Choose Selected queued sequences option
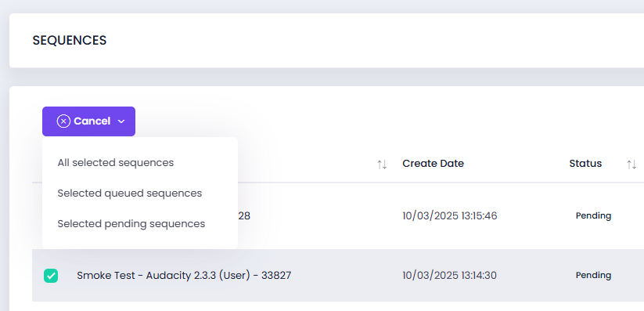 click(x=130, y=193)
